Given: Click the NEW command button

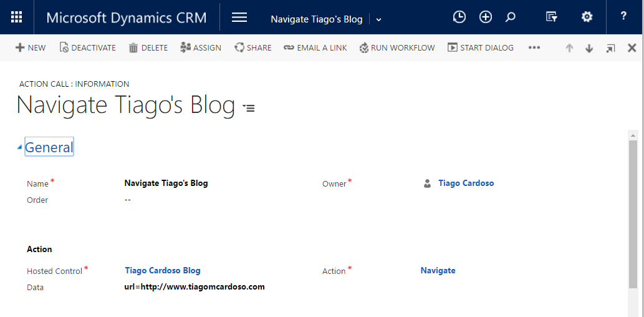Looking at the screenshot, I should 31,48.
